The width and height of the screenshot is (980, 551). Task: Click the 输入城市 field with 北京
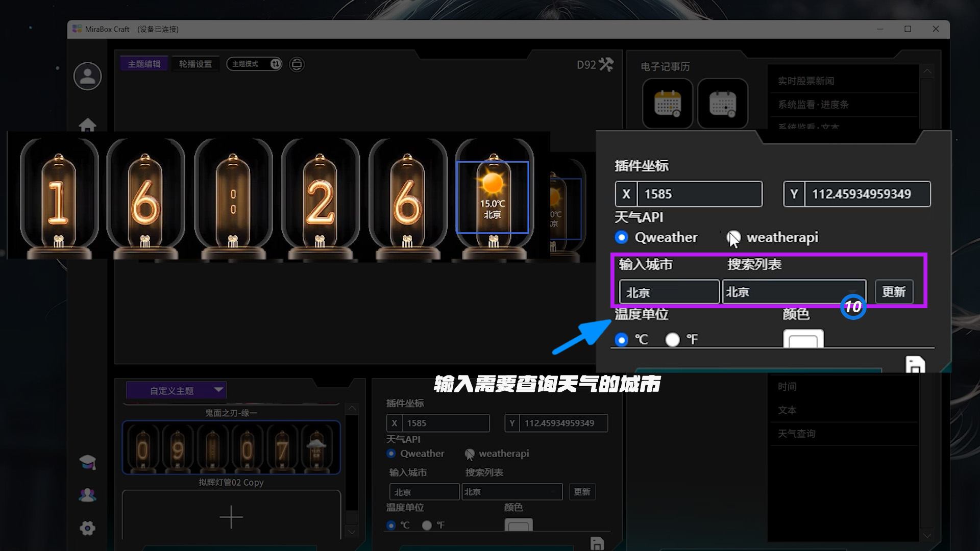click(669, 292)
